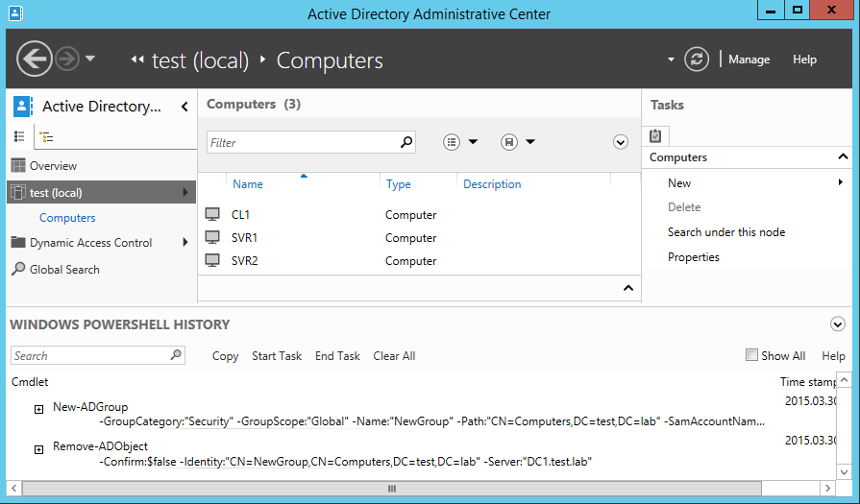The height and width of the screenshot is (504, 860).
Task: Click Computers in the breadcrumb bar
Action: [330, 60]
